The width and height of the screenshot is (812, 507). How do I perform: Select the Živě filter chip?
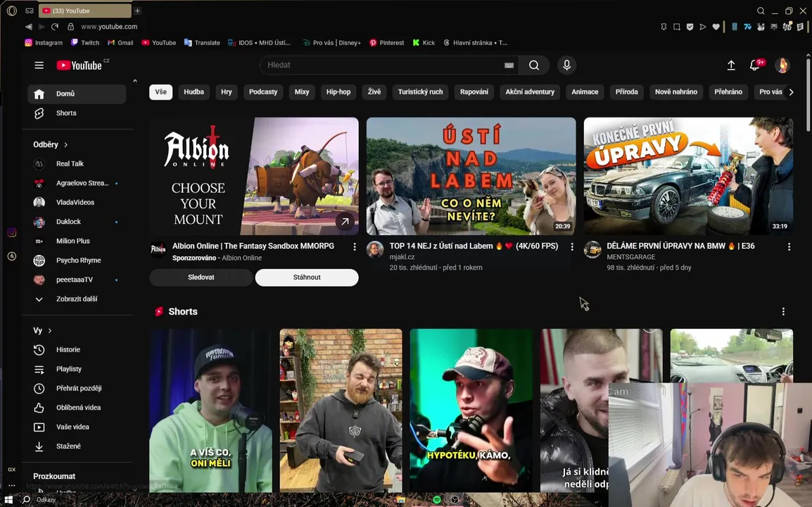[x=374, y=92]
